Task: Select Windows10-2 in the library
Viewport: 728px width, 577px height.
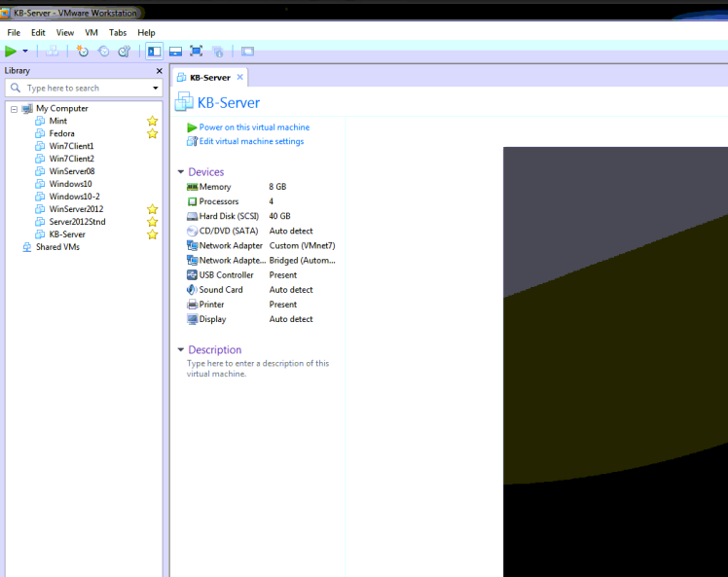Action: point(74,197)
